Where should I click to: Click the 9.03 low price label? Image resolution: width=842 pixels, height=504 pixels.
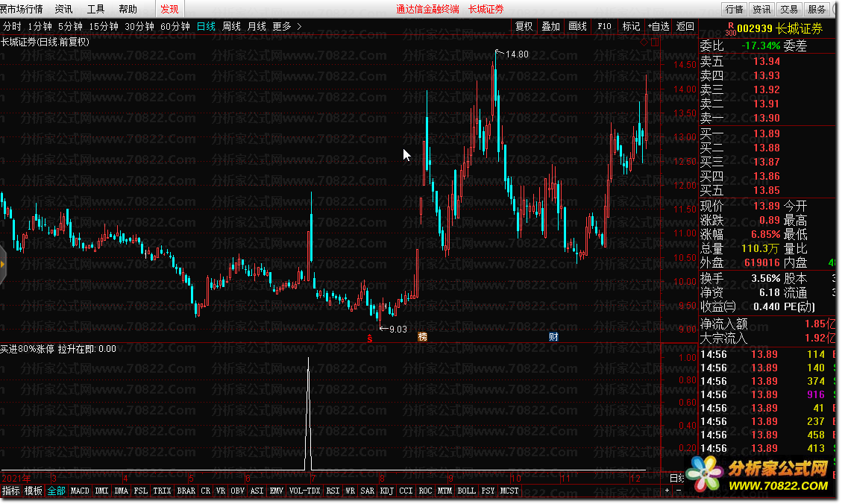coord(398,329)
